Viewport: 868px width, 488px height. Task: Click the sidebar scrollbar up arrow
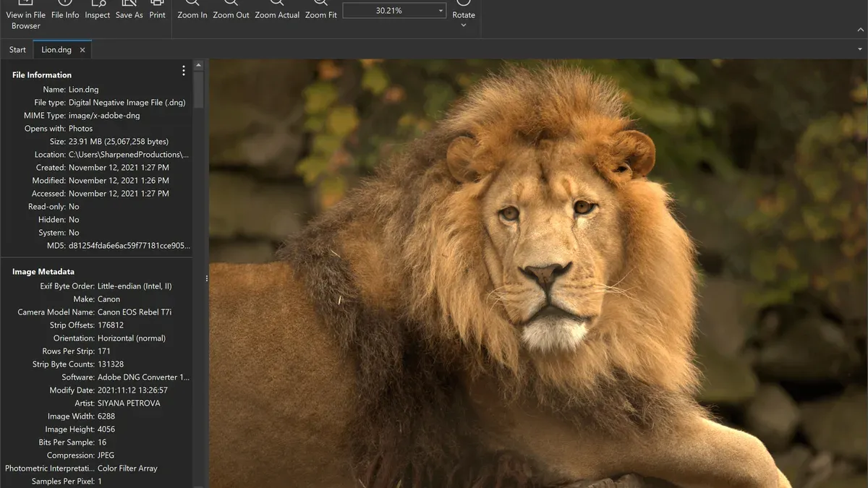coord(199,66)
